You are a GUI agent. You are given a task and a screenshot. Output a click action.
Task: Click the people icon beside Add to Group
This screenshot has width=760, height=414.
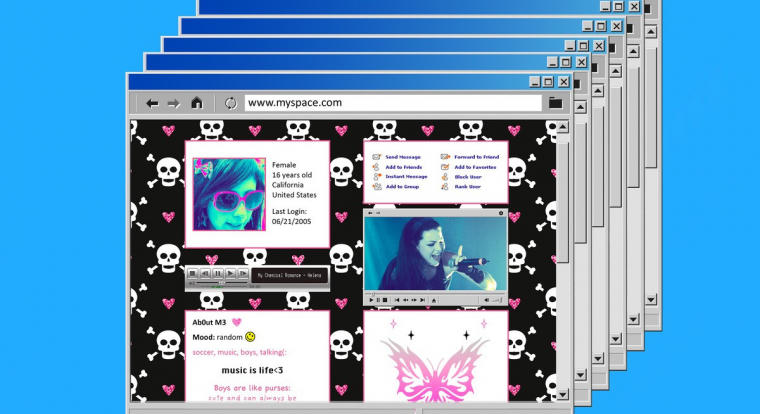[x=377, y=186]
